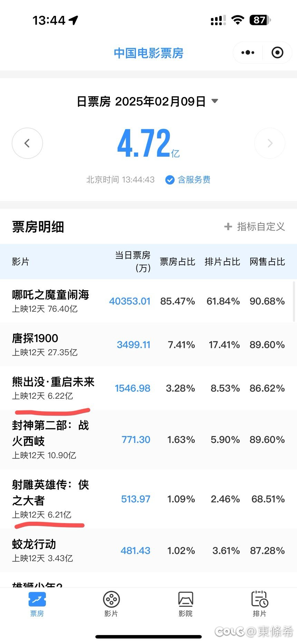Sort by 票房占比 column header
This screenshot has height=644, width=297.
click(x=178, y=262)
